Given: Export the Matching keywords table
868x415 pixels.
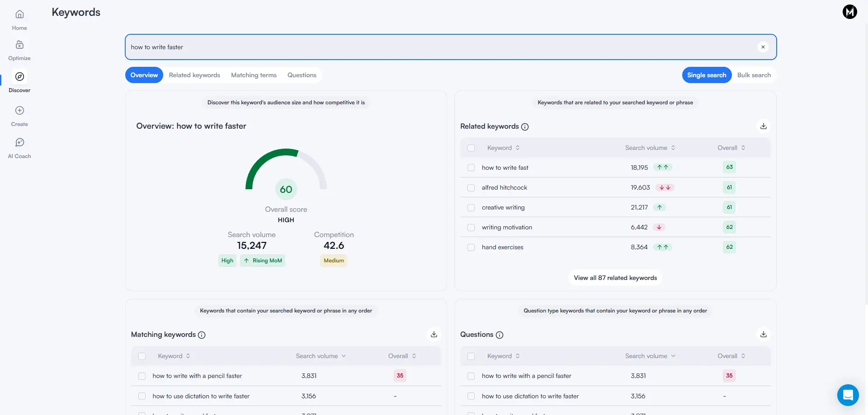Looking at the screenshot, I should (x=434, y=334).
